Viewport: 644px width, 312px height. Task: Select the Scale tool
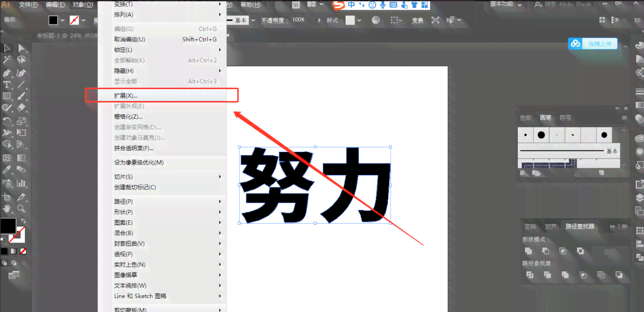21,121
